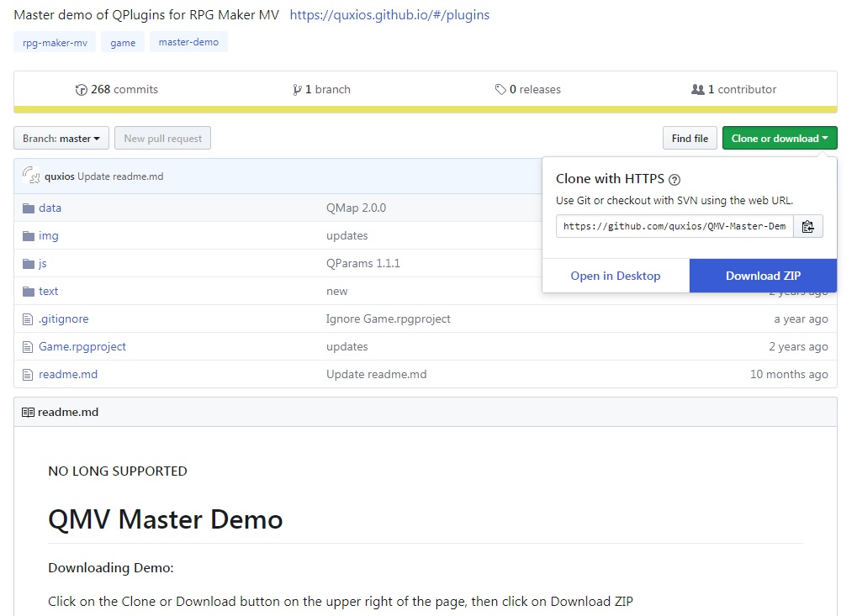Select the master-demo topic tag
The image size is (857, 616).
pos(188,43)
